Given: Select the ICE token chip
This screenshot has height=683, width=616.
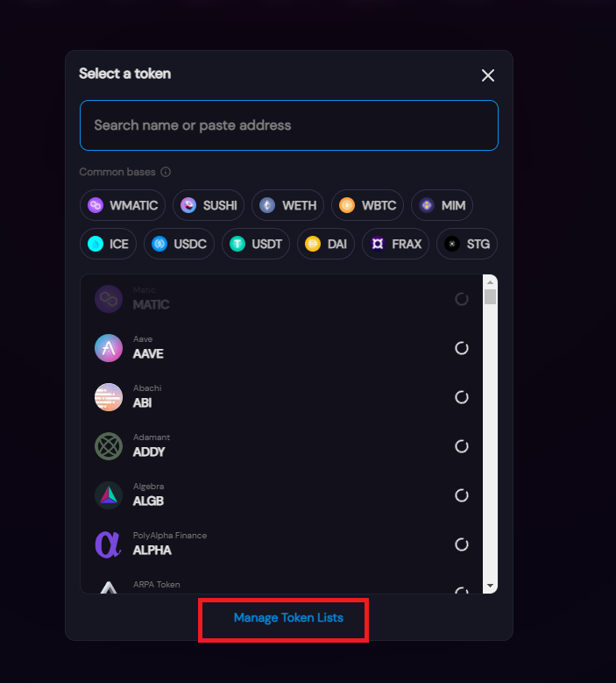Looking at the screenshot, I should coord(108,244).
